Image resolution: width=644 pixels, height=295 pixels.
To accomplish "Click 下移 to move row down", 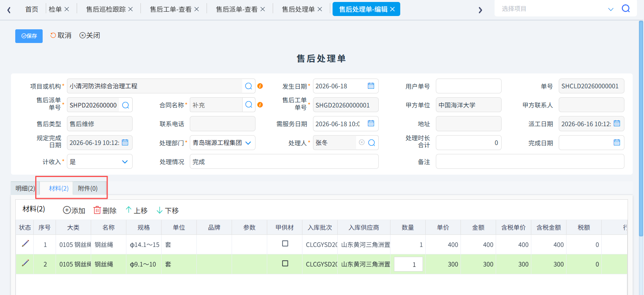I will coord(167,211).
